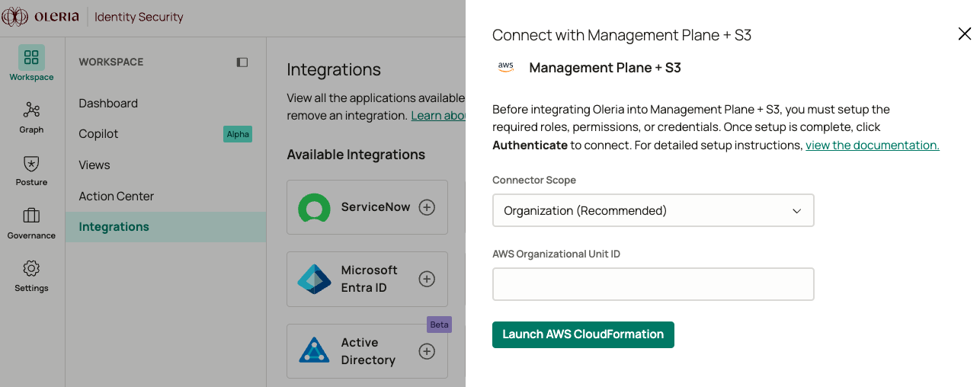The height and width of the screenshot is (387, 980).
Task: Open Copilot from workspace menu
Action: pyautogui.click(x=99, y=134)
